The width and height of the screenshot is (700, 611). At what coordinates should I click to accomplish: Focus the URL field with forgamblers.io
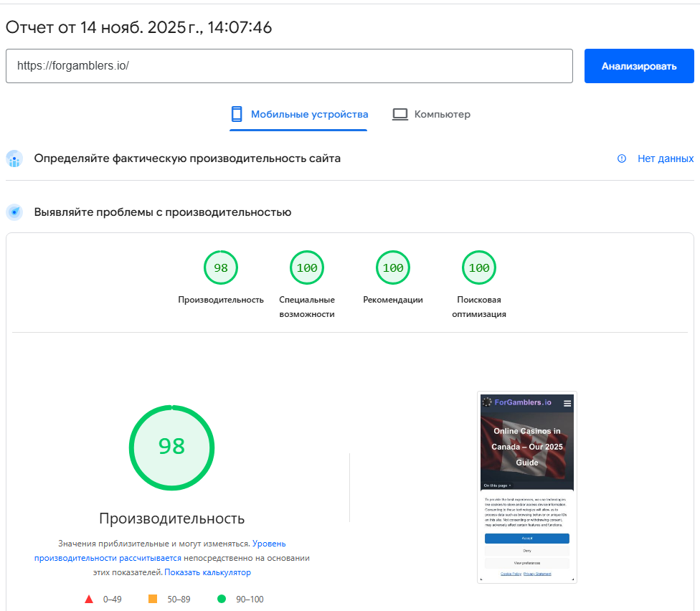point(289,66)
